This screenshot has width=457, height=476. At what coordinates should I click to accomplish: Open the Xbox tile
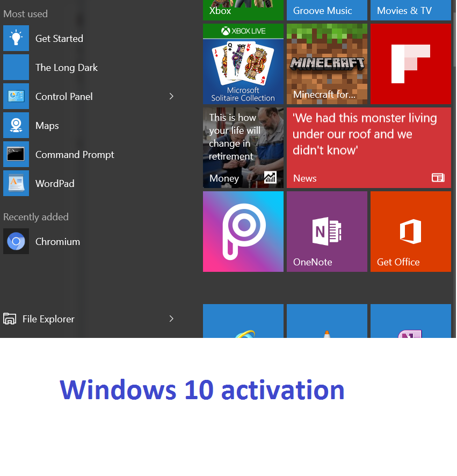click(243, 10)
